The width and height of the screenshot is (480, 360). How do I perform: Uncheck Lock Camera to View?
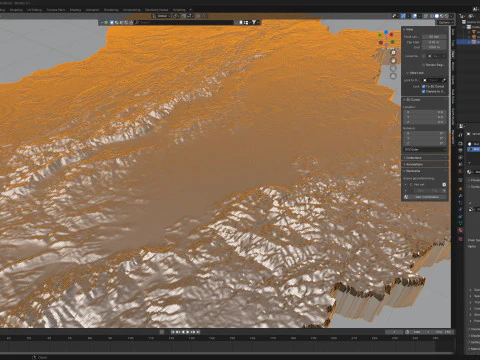pos(424,91)
